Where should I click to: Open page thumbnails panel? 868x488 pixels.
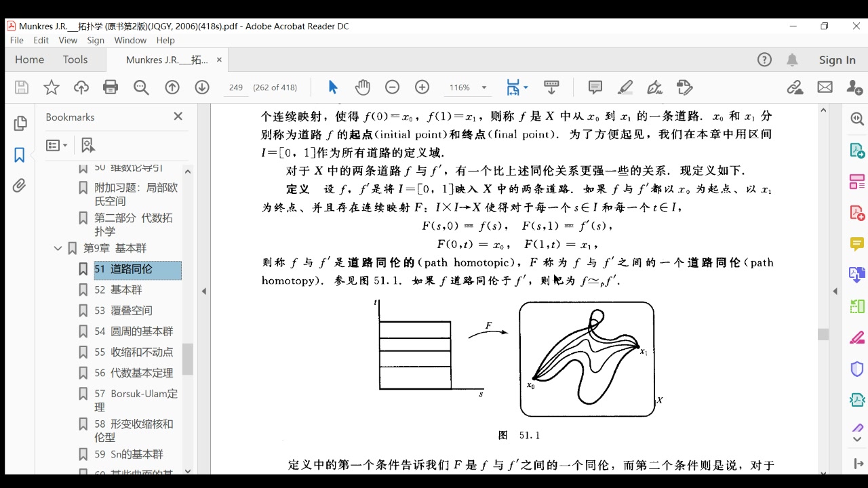[20, 124]
